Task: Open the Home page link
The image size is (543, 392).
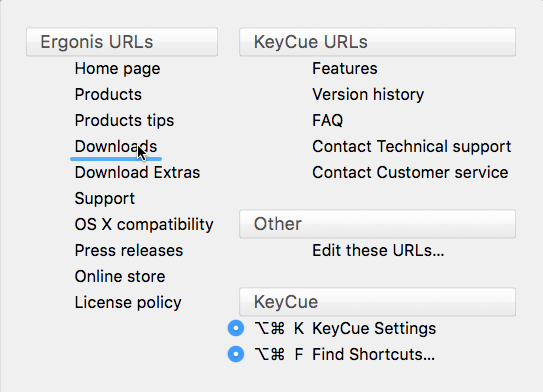Action: pos(117,69)
